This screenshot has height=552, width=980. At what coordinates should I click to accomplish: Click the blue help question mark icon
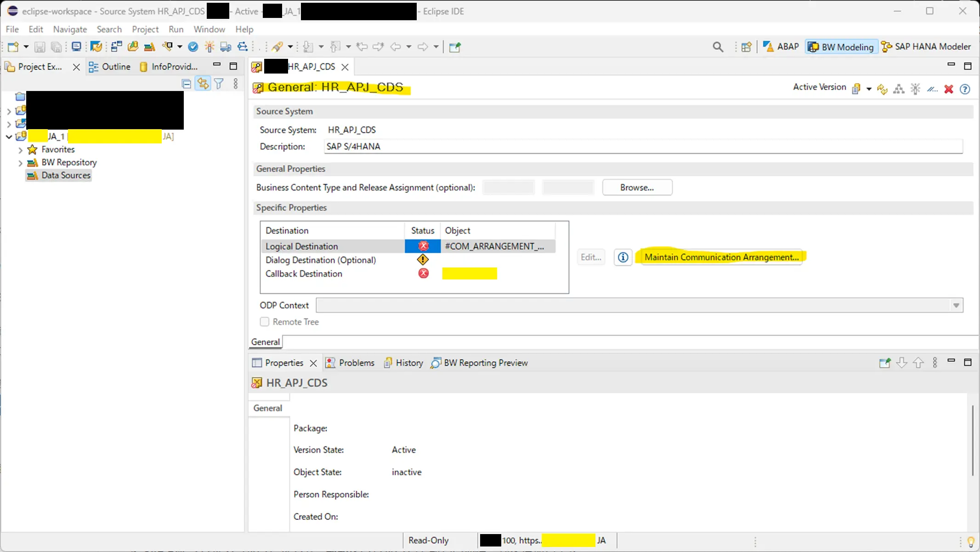click(965, 89)
